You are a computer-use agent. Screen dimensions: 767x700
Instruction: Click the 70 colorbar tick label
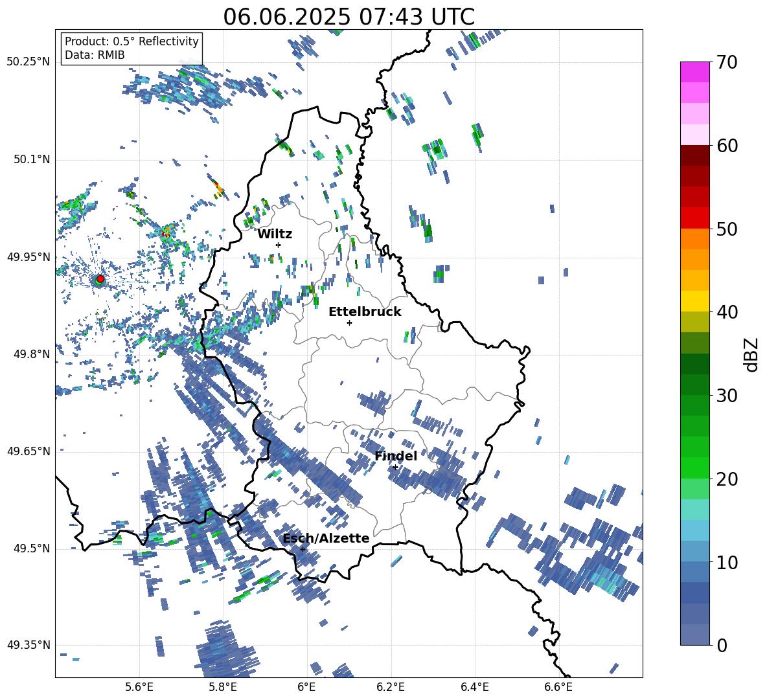click(x=727, y=62)
